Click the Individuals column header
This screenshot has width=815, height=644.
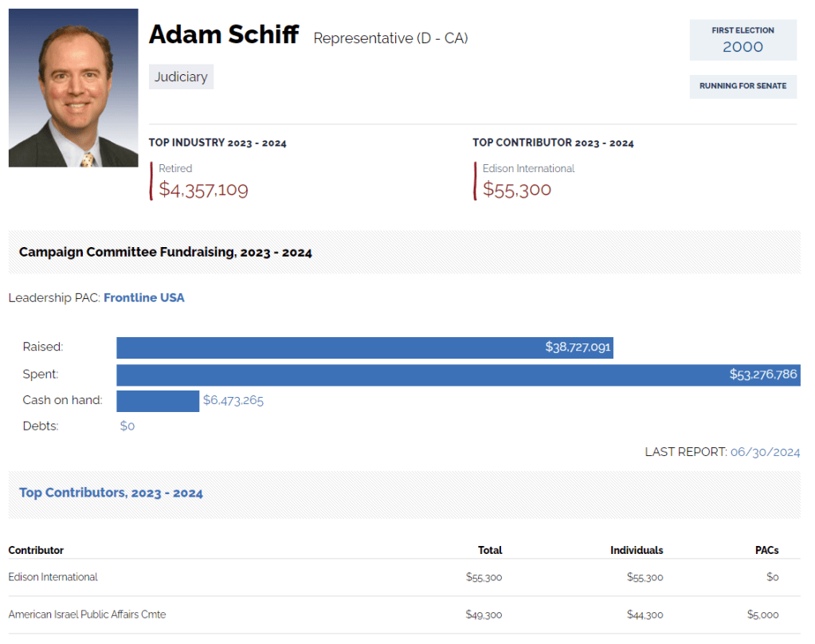[x=637, y=550]
